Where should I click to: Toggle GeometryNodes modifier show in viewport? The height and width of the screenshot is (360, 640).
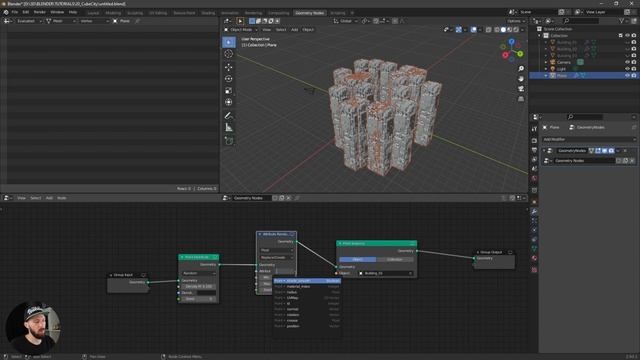click(604, 151)
